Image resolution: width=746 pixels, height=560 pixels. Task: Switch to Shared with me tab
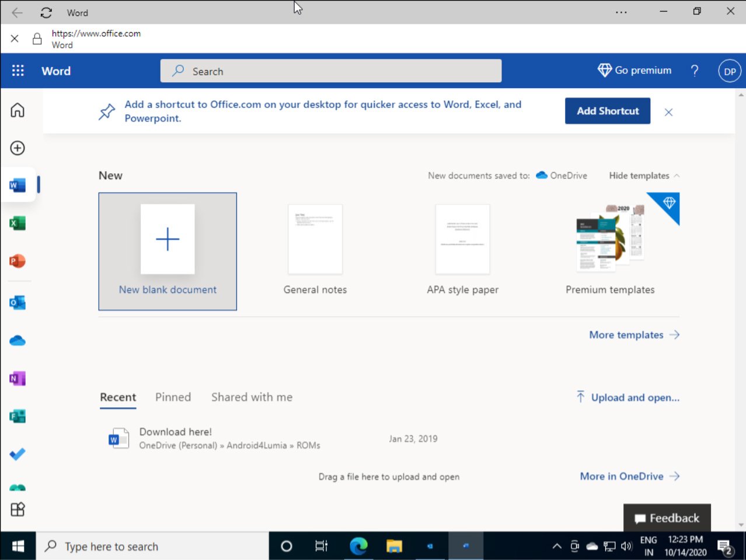[252, 397]
